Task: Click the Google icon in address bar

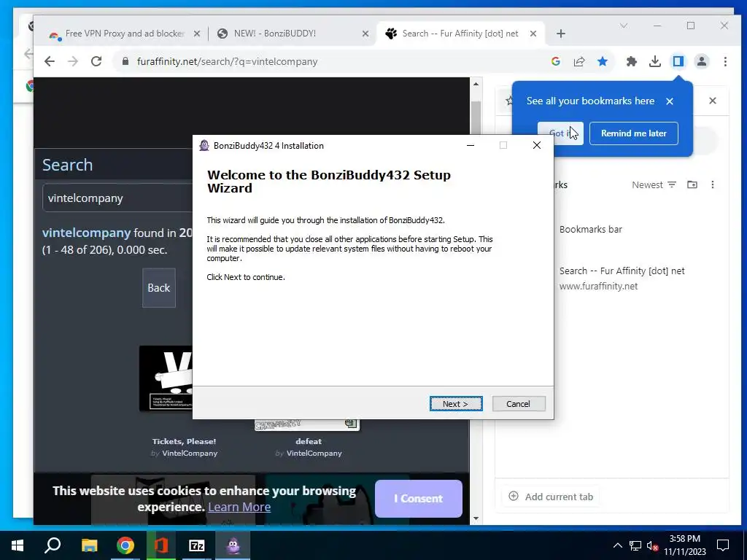Action: [x=555, y=61]
